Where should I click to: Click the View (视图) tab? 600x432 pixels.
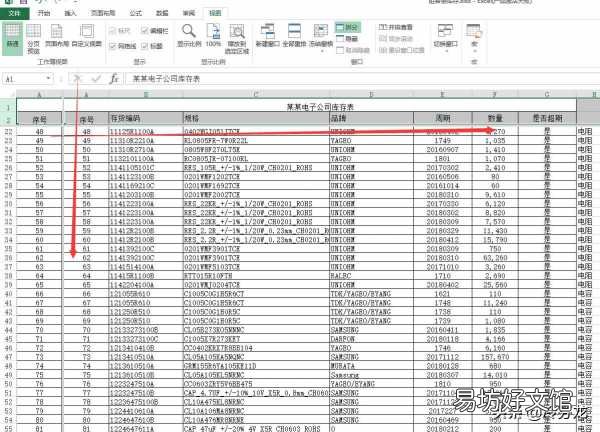215,13
